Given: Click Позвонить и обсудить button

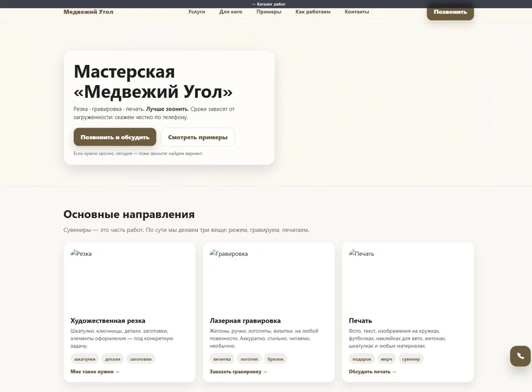Looking at the screenshot, I should (x=115, y=137).
